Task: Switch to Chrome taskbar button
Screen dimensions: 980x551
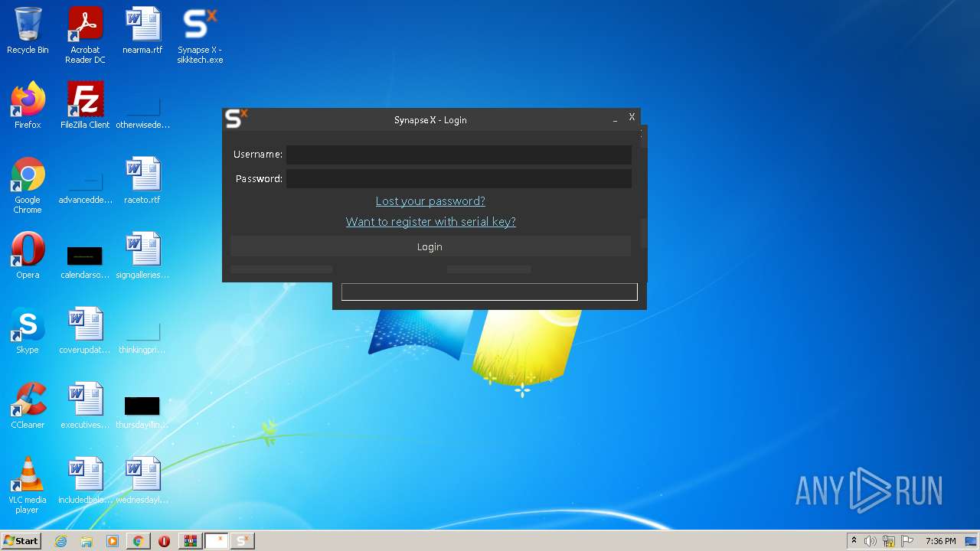Action: 138,541
